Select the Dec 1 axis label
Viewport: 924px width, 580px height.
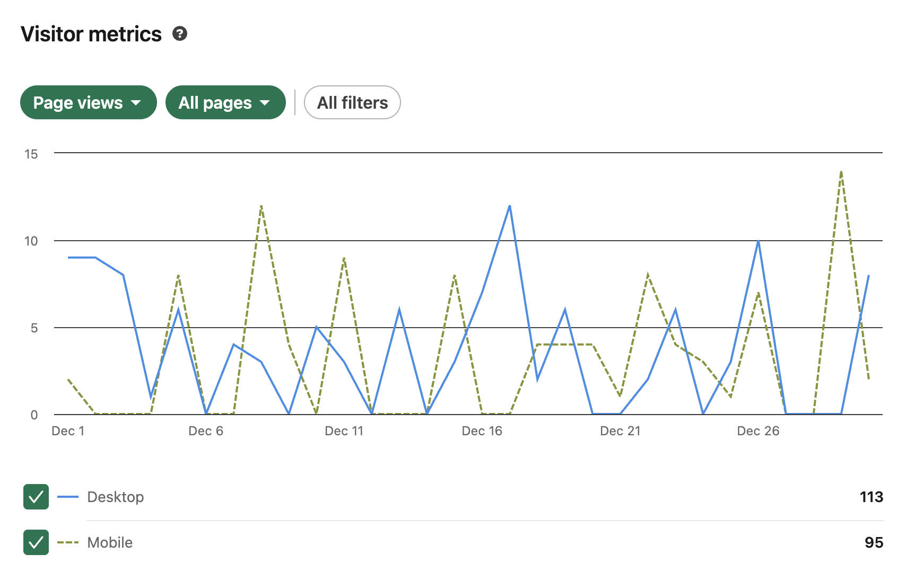click(68, 431)
